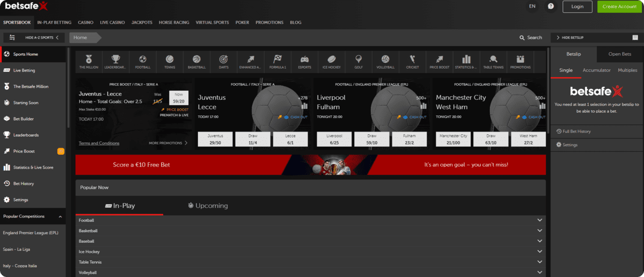Bet on Liverpool Fulham Draw at 59/10

click(372, 139)
